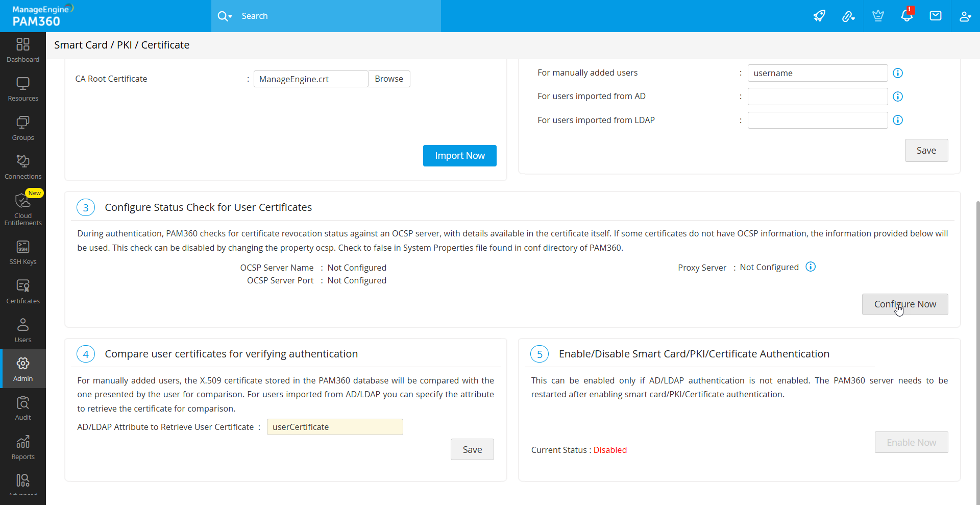The width and height of the screenshot is (980, 505).
Task: View notifications via the bell icon
Action: tap(906, 16)
